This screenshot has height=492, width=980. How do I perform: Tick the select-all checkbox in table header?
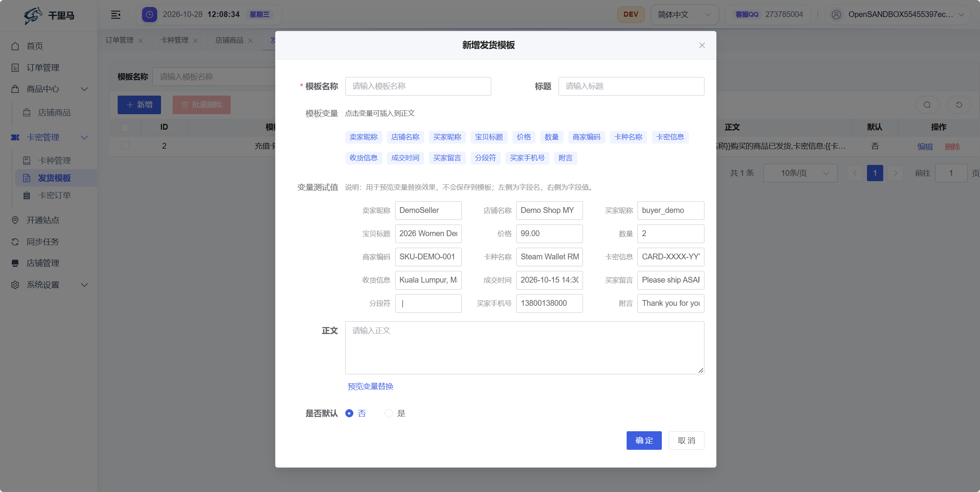click(125, 127)
